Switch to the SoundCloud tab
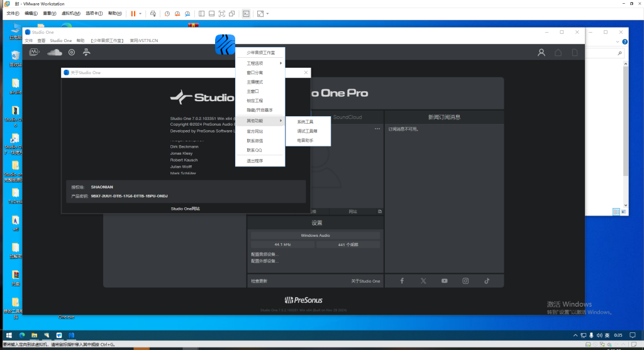The image size is (644, 350). tap(347, 117)
